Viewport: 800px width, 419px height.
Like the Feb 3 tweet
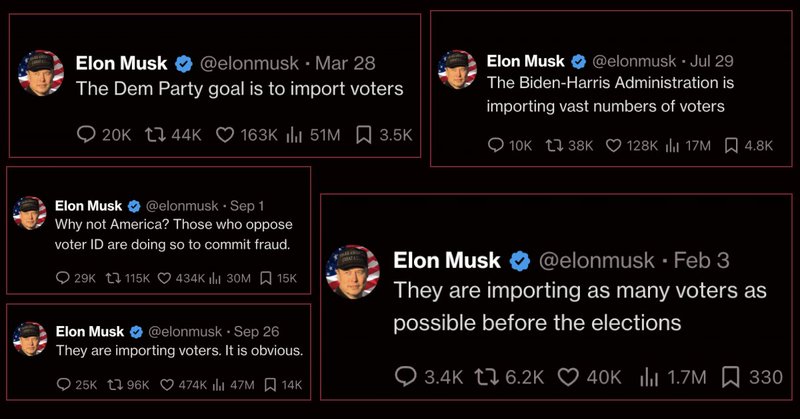[x=570, y=377]
